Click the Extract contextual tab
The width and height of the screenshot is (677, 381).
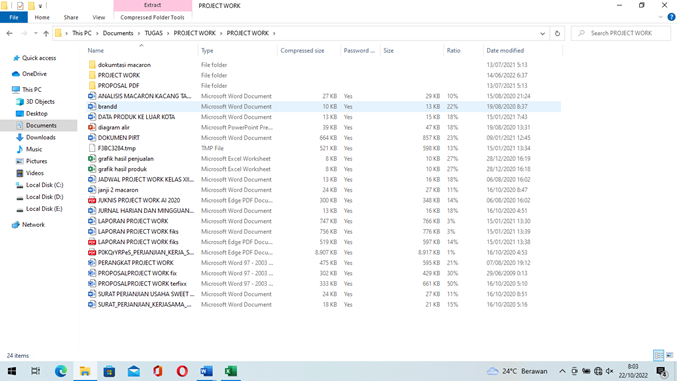[152, 5]
